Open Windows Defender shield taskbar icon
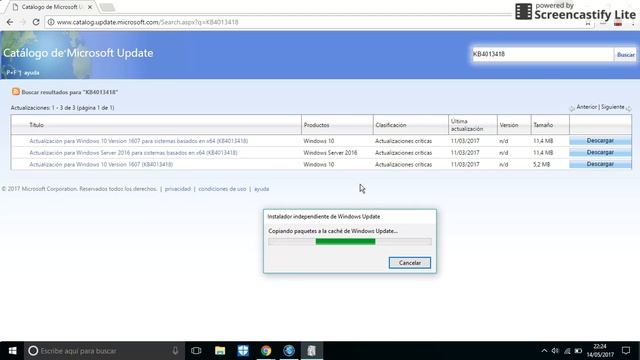Viewport: 640px width, 360px height. pos(243,351)
